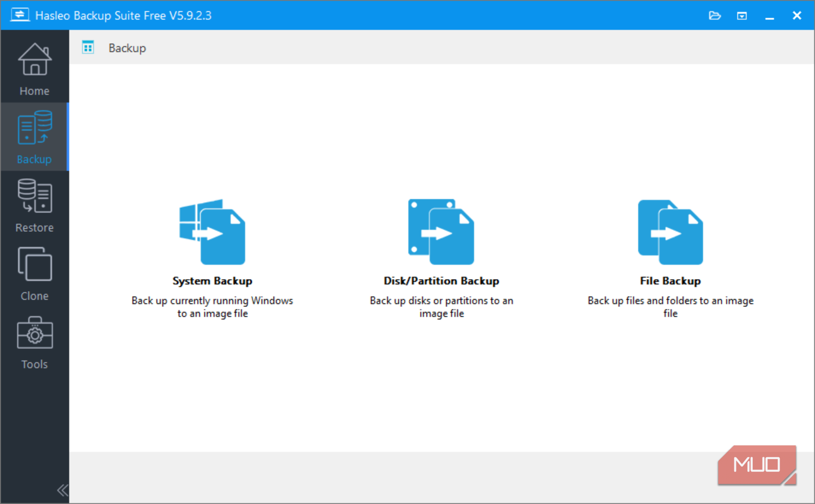Viewport: 815px width, 504px height.
Task: Open the Restore section
Action: [34, 205]
